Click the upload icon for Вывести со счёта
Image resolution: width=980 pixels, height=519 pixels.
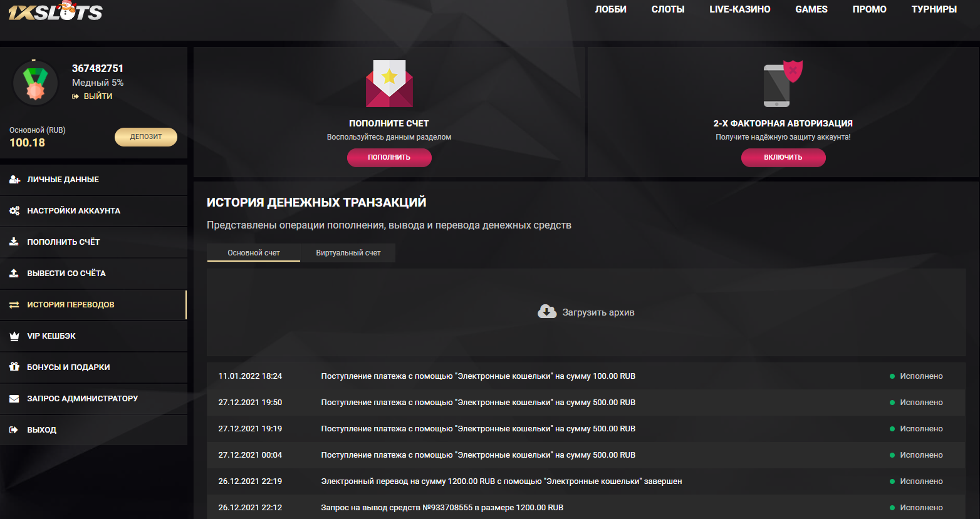14,273
